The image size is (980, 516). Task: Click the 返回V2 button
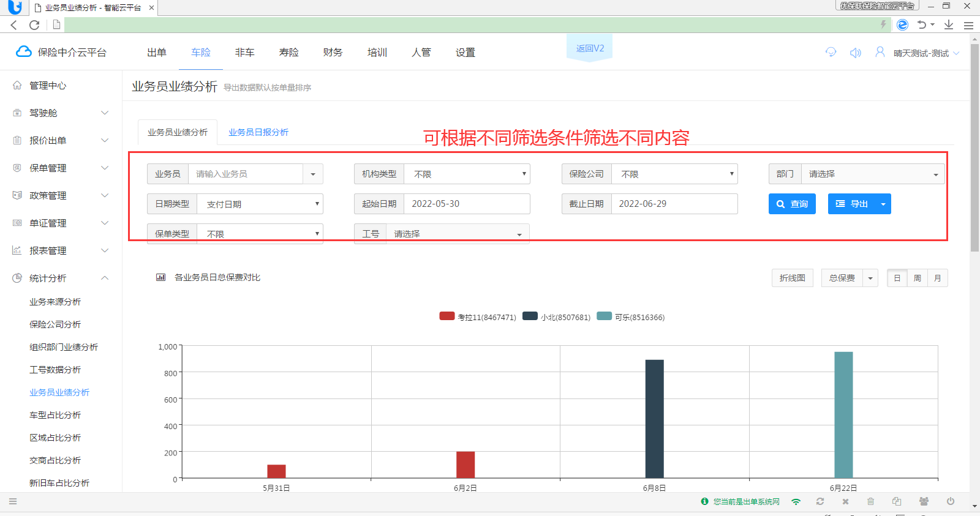pyautogui.click(x=590, y=48)
